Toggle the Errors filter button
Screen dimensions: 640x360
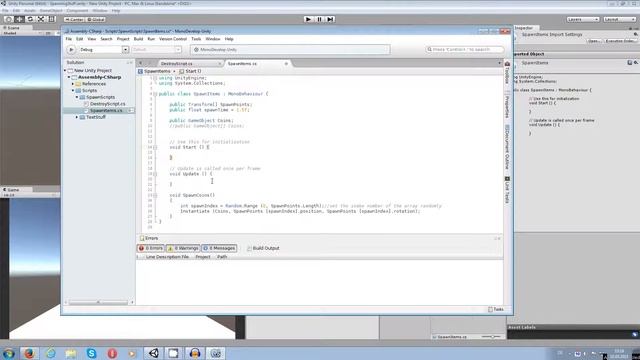[151, 248]
